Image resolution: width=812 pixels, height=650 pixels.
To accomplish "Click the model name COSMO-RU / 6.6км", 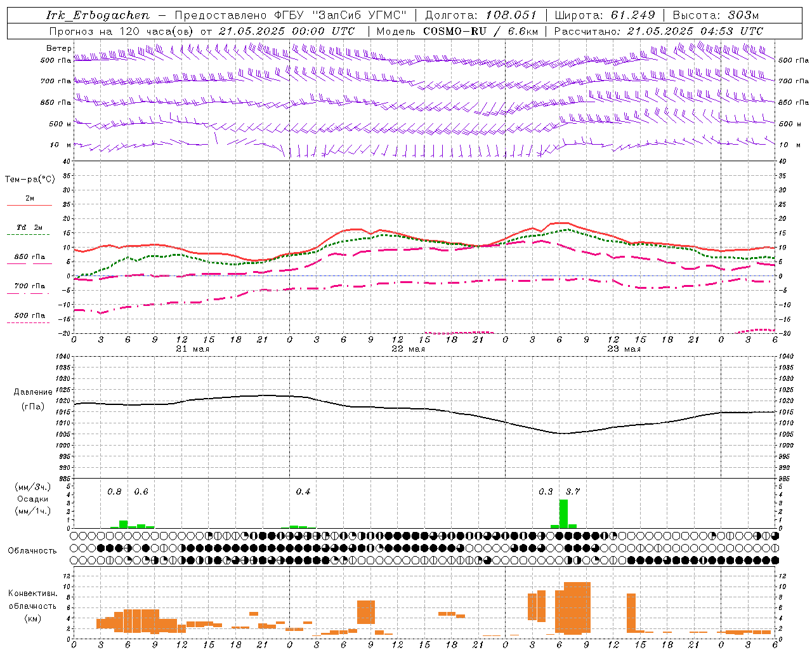I will point(480,31).
